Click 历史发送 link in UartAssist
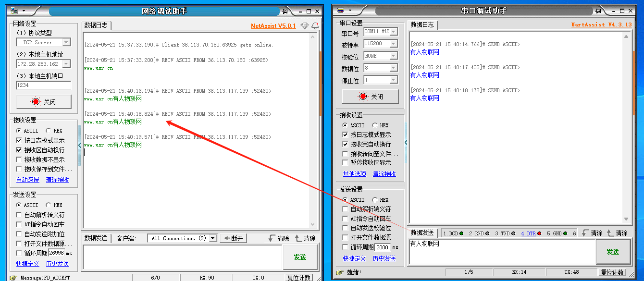Screen dimensions: 644x281 [384, 258]
